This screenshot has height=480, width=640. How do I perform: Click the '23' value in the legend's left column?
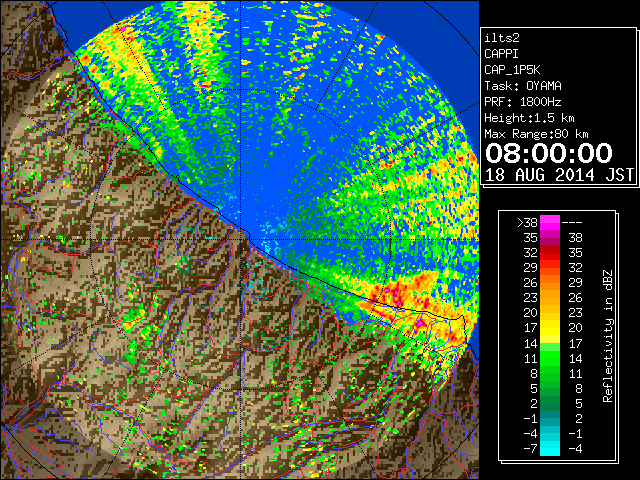pos(531,298)
